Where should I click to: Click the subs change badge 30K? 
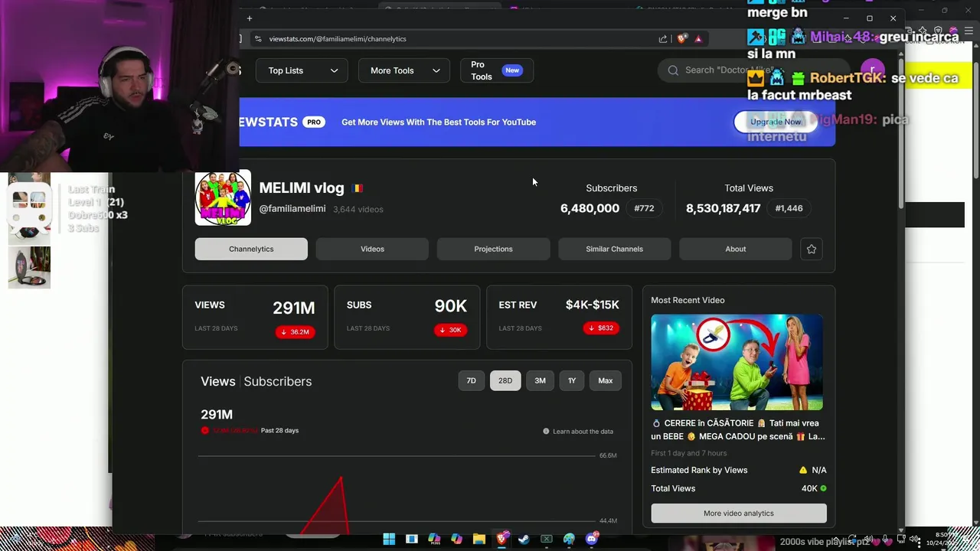click(x=450, y=330)
